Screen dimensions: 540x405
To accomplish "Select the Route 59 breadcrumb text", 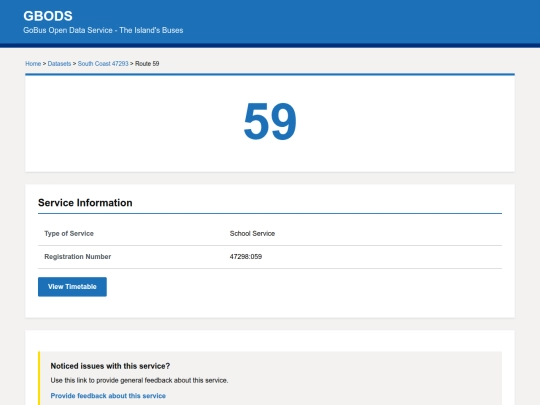I will (x=147, y=64).
